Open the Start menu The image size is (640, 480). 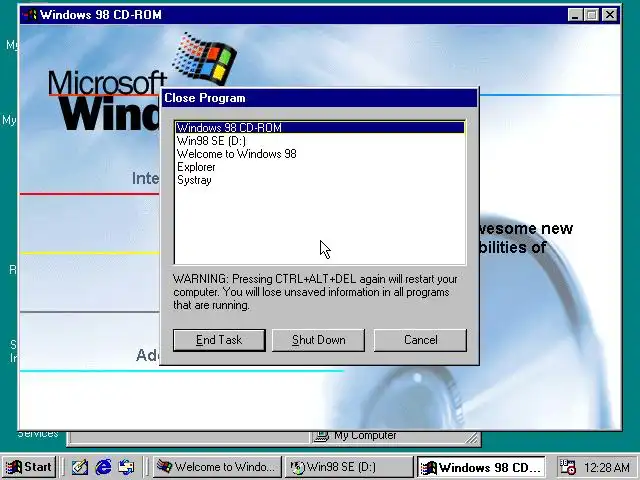(29, 467)
